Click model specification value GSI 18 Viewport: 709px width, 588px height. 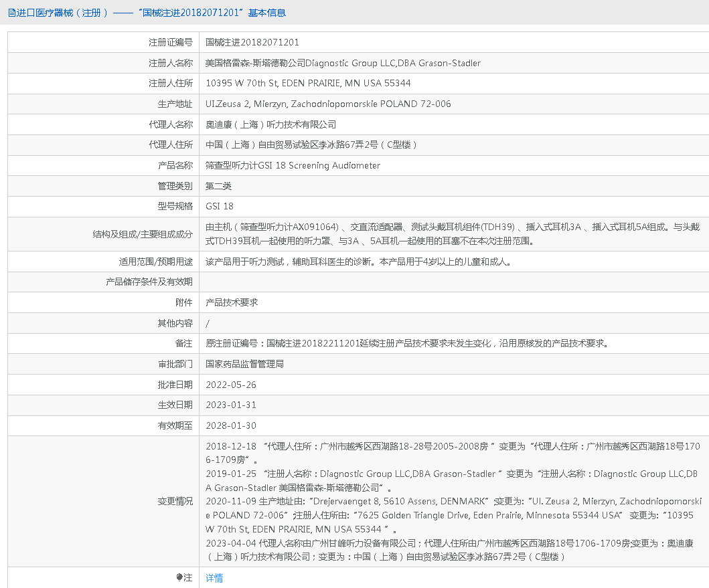tap(220, 207)
